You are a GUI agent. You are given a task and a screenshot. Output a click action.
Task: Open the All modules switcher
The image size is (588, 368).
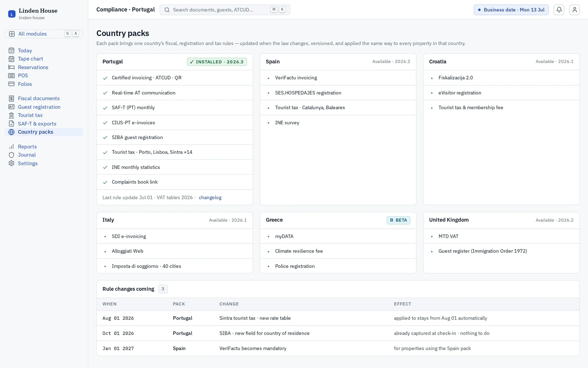(44, 34)
